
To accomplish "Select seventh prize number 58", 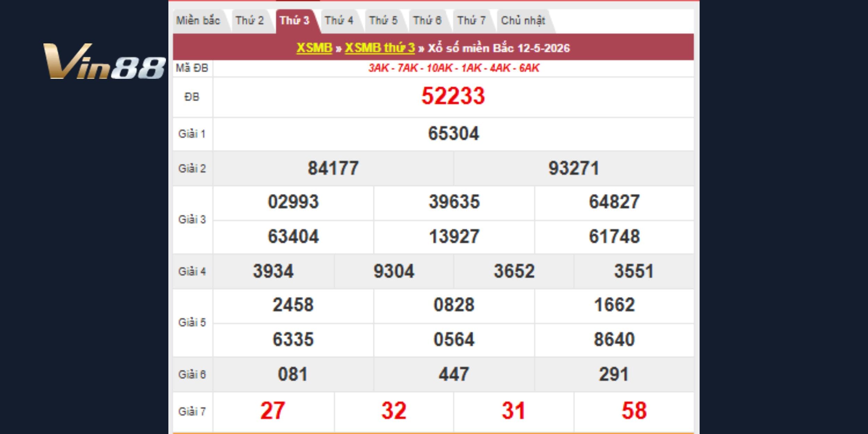I will [634, 411].
